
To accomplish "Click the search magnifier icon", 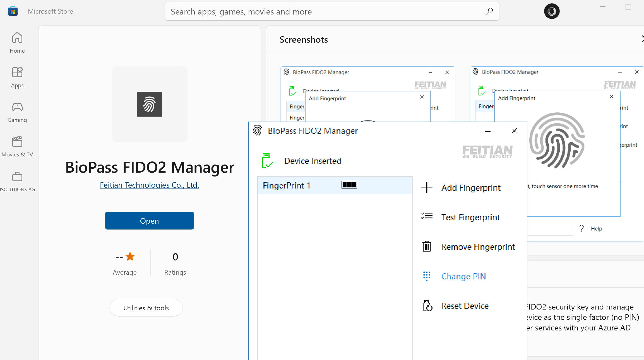I will 489,11.
